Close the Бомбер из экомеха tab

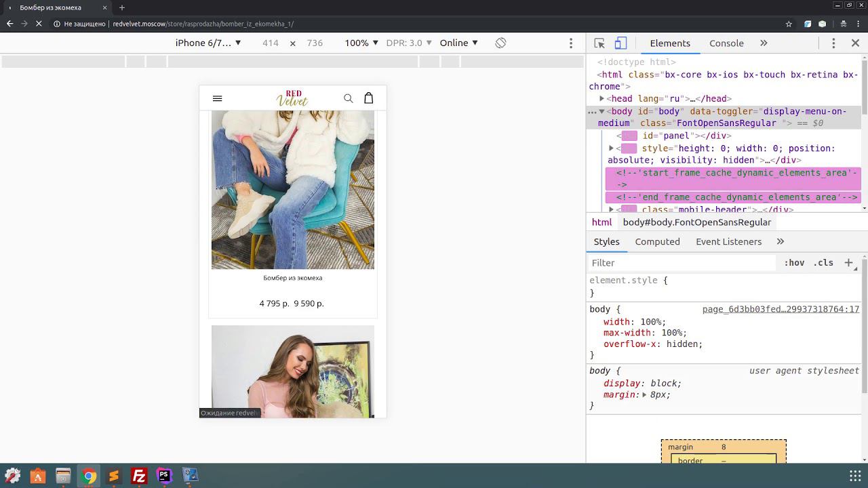[106, 7]
